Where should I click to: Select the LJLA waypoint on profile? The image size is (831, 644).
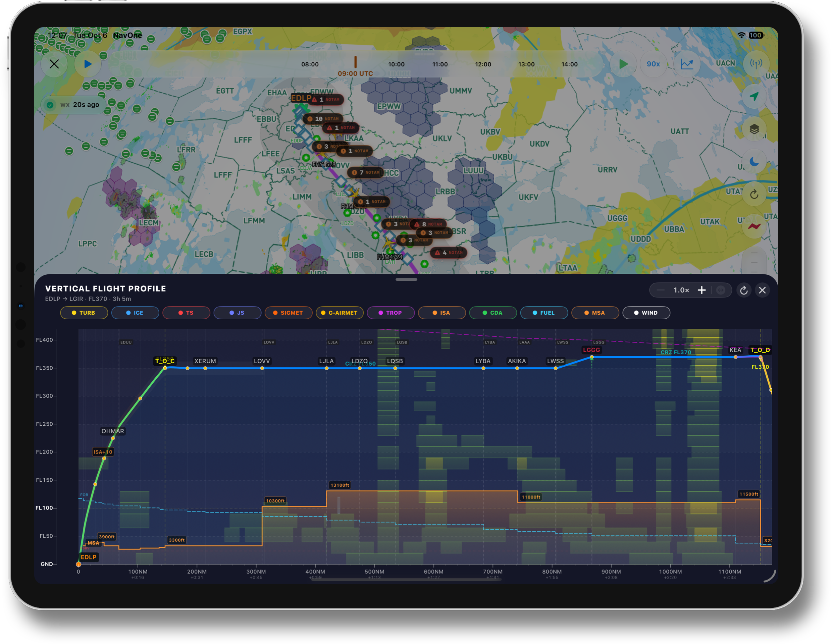point(326,361)
